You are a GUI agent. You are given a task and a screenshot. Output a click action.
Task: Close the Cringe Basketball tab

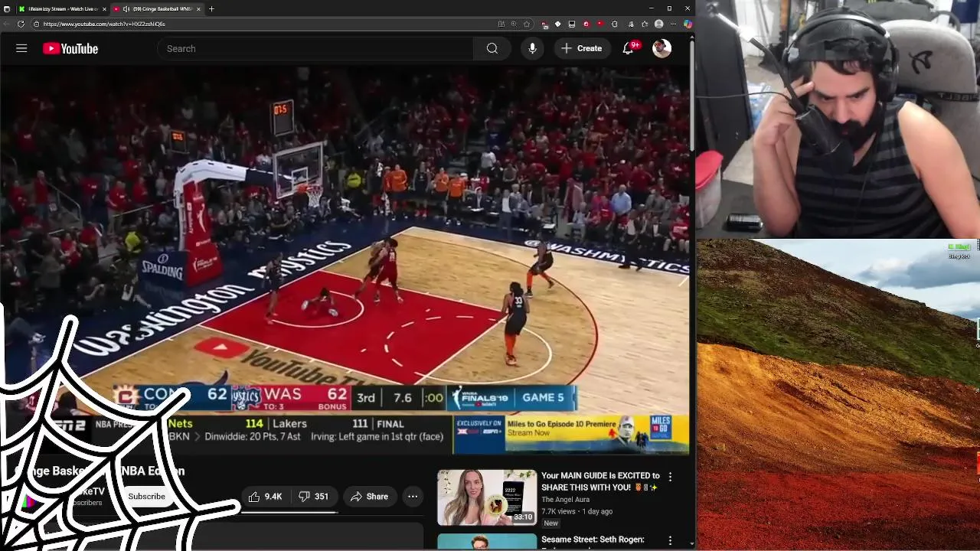(198, 9)
